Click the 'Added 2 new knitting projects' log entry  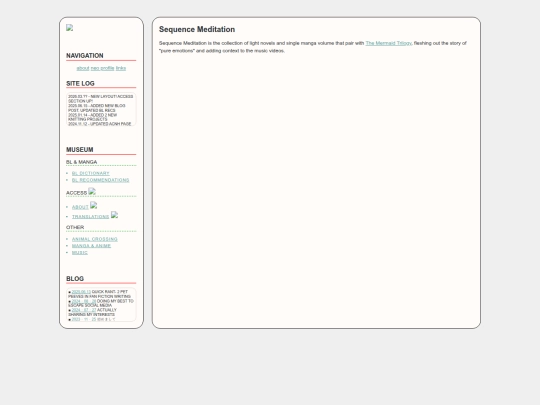(93, 117)
